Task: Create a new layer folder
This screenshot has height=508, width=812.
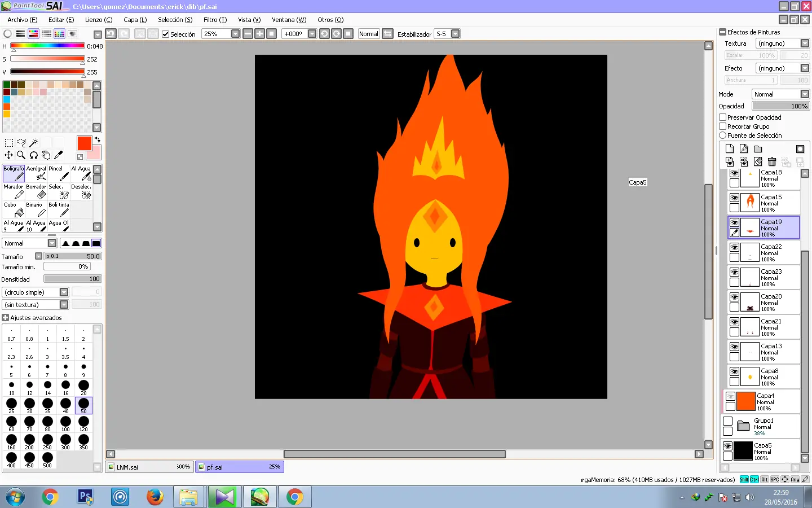Action: pyautogui.click(x=758, y=149)
